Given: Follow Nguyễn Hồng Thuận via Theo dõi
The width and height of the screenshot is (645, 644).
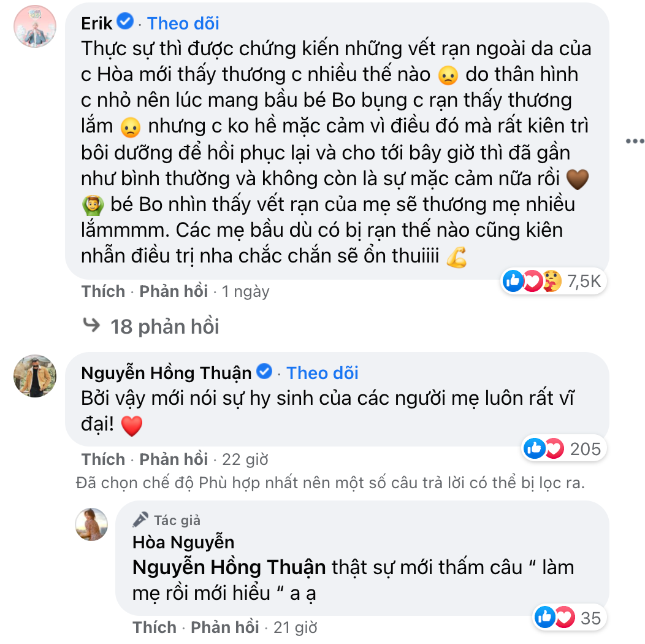Looking at the screenshot, I should pyautogui.click(x=322, y=373).
